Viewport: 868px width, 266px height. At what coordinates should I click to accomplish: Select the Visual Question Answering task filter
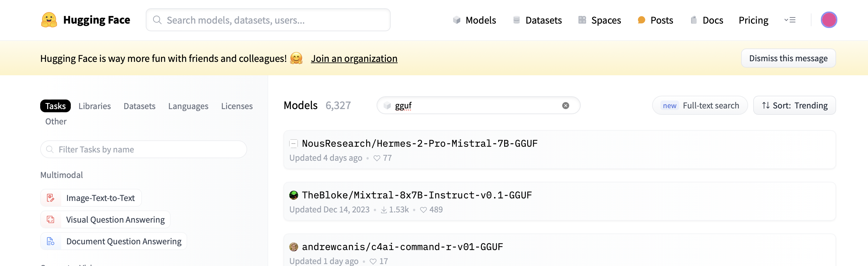105,219
